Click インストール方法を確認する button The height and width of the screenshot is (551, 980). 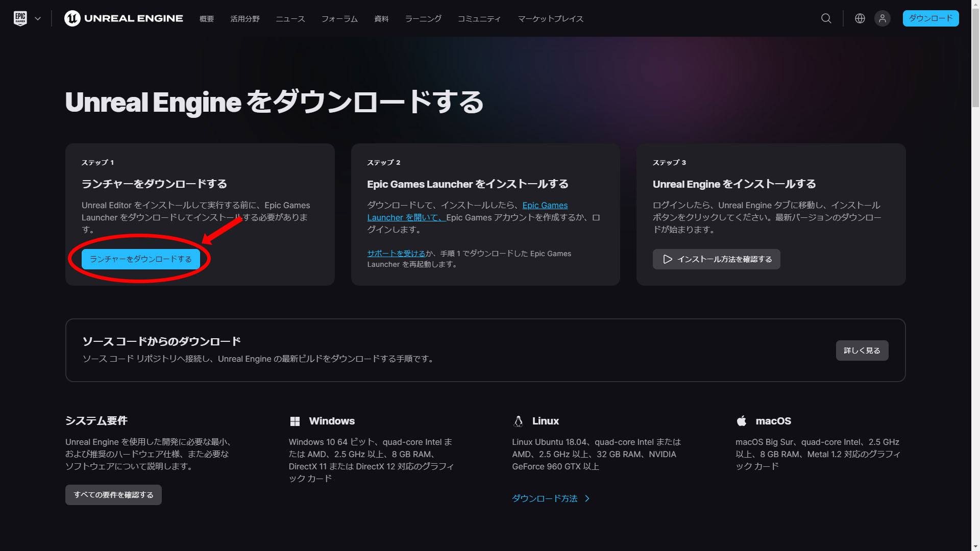point(716,259)
